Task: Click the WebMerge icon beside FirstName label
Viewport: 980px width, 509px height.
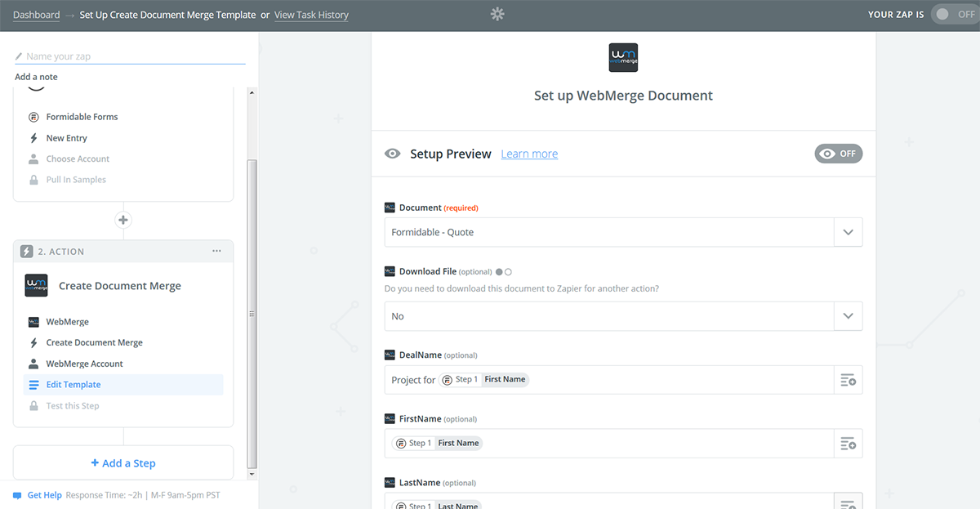Action: 390,418
